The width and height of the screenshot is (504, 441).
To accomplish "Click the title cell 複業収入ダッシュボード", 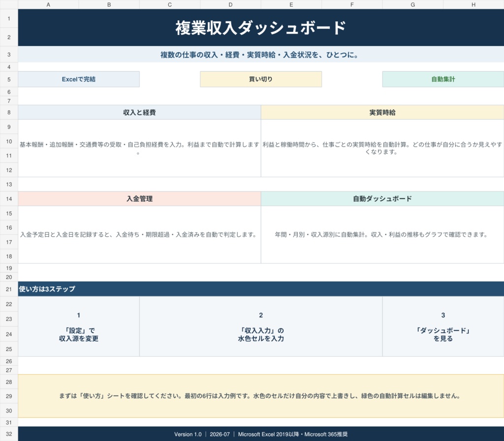I will pos(261,28).
